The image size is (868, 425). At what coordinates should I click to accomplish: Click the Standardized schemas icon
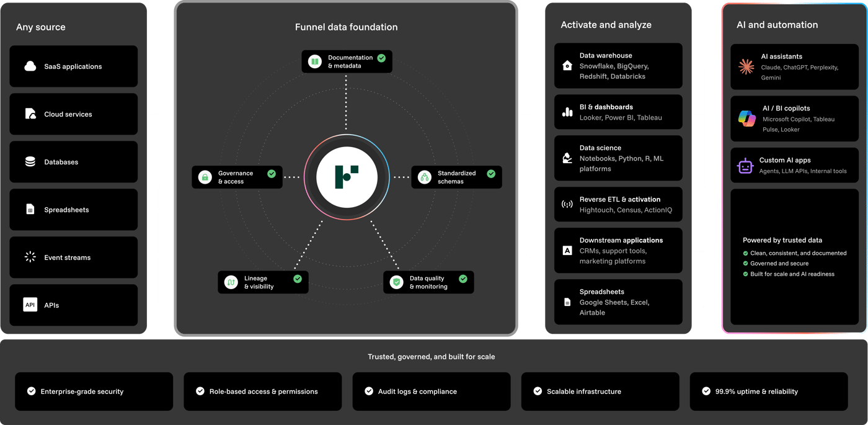point(425,177)
